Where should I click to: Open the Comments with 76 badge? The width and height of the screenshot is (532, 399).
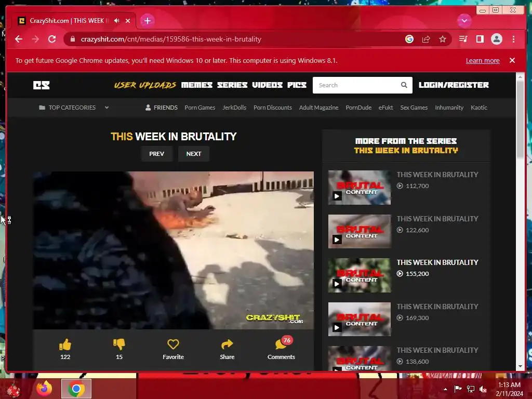point(281,349)
